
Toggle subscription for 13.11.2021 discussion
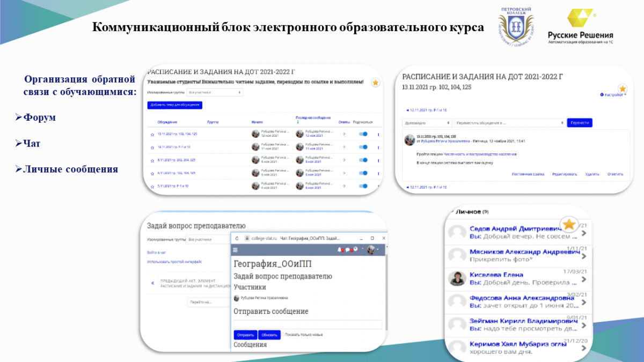coord(363,134)
